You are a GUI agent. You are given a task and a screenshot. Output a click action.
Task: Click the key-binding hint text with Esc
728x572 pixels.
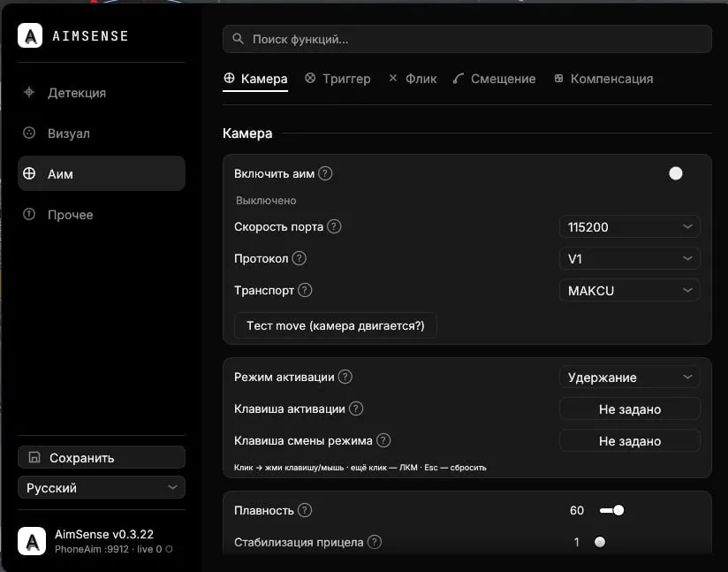(360, 468)
